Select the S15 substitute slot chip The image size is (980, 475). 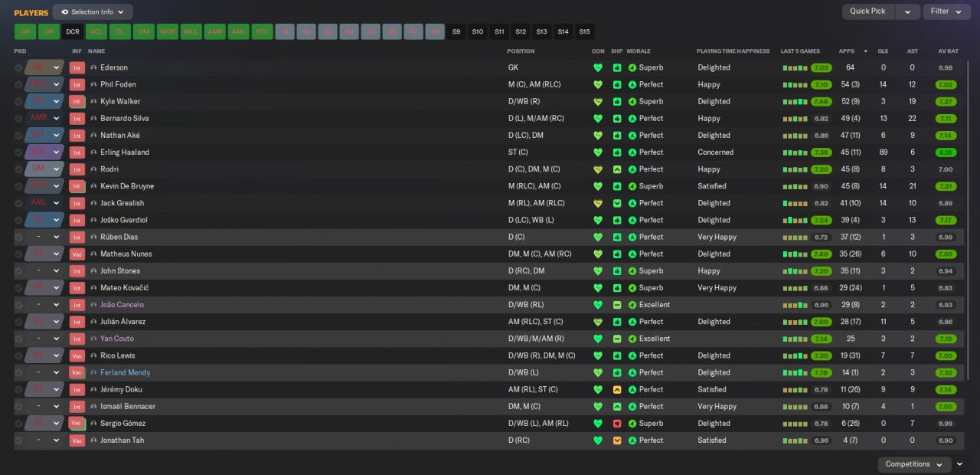pyautogui.click(x=584, y=32)
